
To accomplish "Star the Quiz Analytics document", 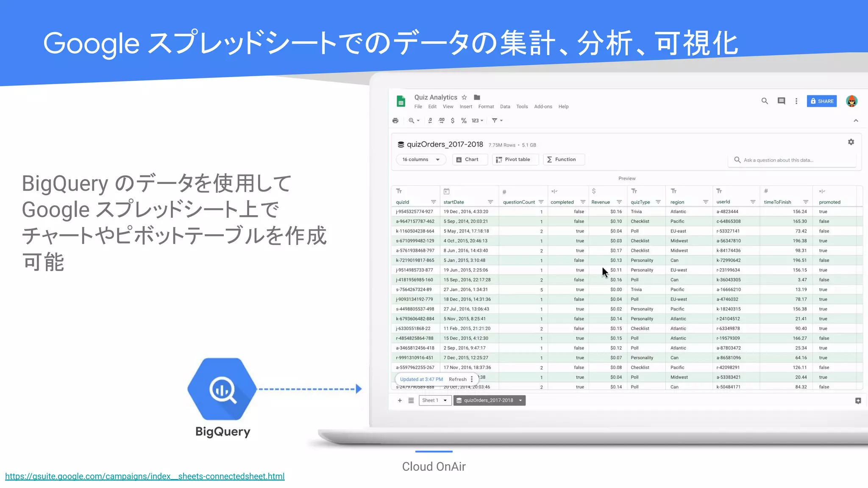I will (464, 97).
